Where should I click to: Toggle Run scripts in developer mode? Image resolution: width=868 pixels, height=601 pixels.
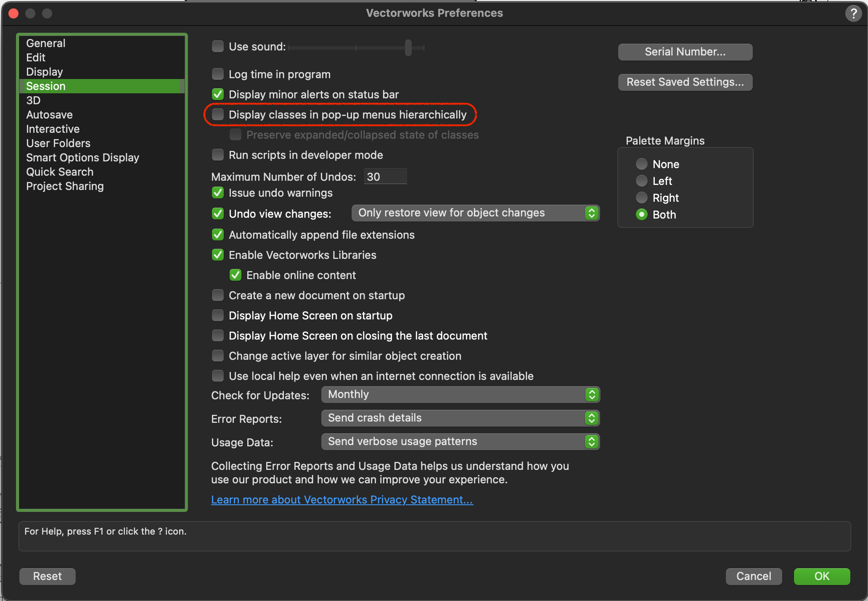pos(218,155)
